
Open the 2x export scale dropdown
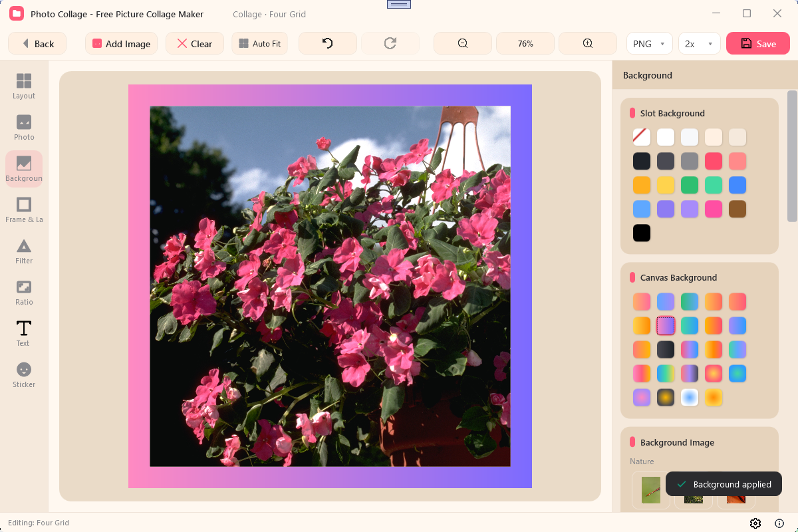tap(700, 43)
